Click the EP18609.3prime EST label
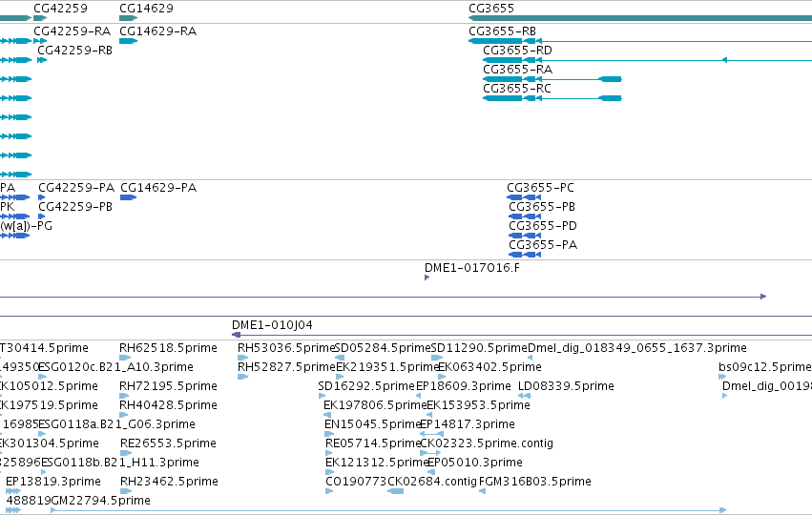 point(464,386)
